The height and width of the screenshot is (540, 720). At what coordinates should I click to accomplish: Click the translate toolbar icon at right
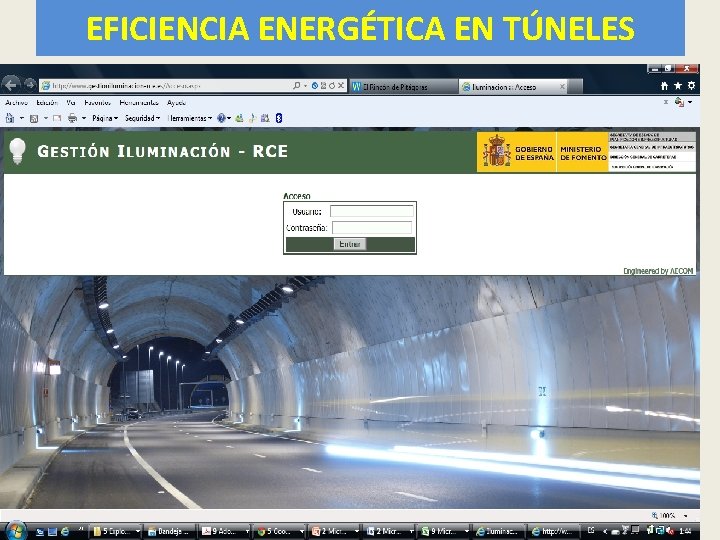pyautogui.click(x=679, y=102)
